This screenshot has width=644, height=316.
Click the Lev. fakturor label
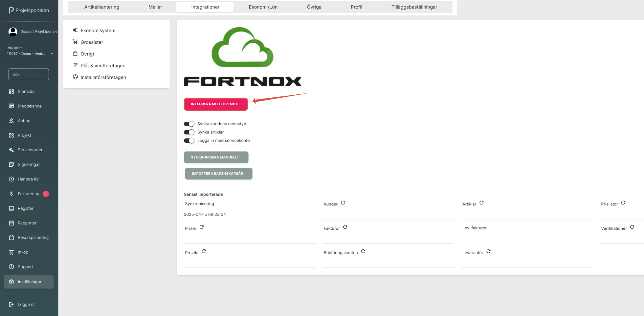pyautogui.click(x=474, y=228)
